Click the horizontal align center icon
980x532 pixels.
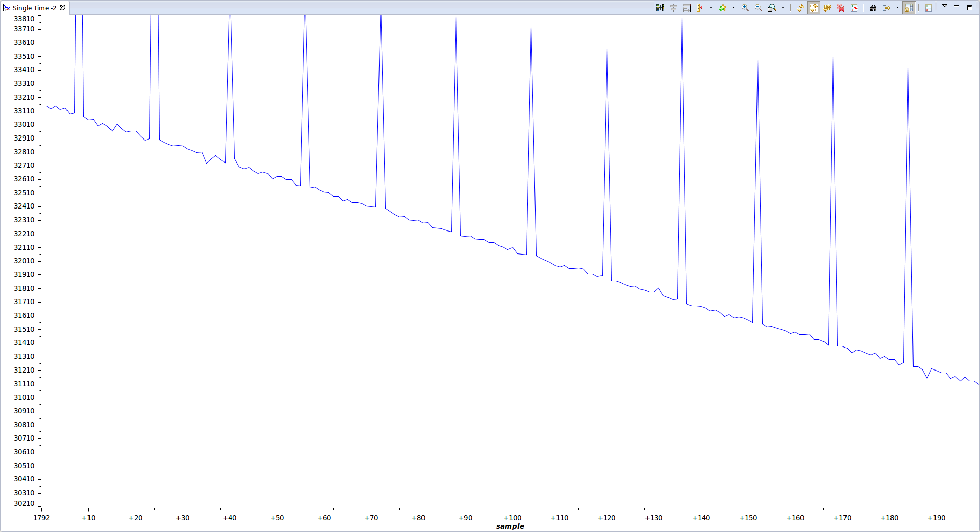674,8
